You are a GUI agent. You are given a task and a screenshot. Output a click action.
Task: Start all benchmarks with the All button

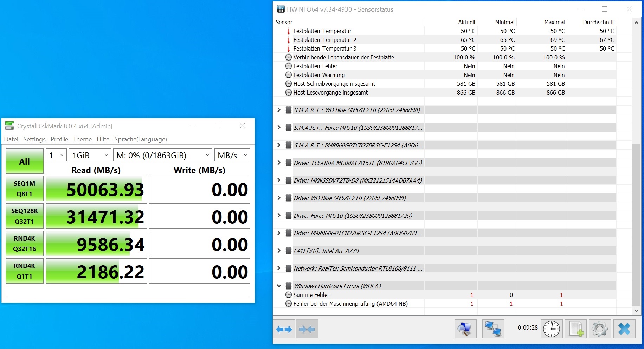tap(25, 161)
